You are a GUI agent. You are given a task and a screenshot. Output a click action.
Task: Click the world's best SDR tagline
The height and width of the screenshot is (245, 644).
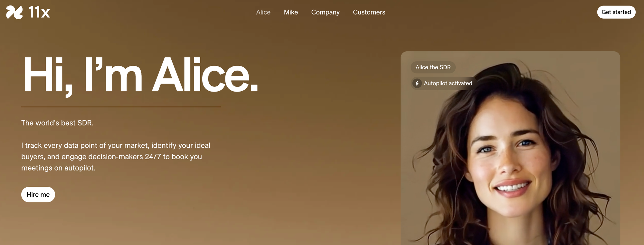click(57, 123)
